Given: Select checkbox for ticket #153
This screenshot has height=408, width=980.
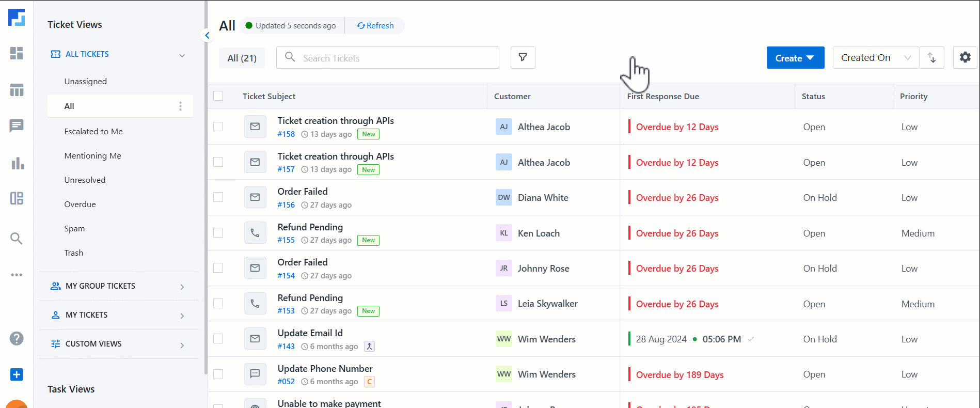Looking at the screenshot, I should [218, 303].
